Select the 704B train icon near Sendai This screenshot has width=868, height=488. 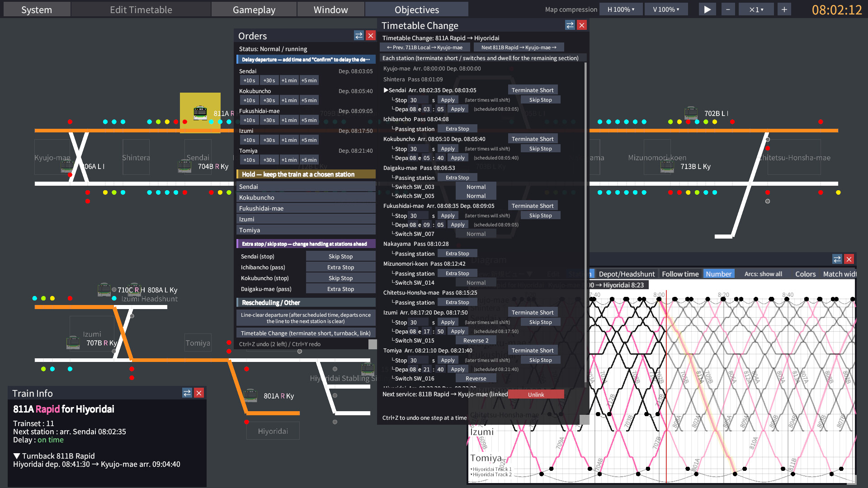(184, 166)
